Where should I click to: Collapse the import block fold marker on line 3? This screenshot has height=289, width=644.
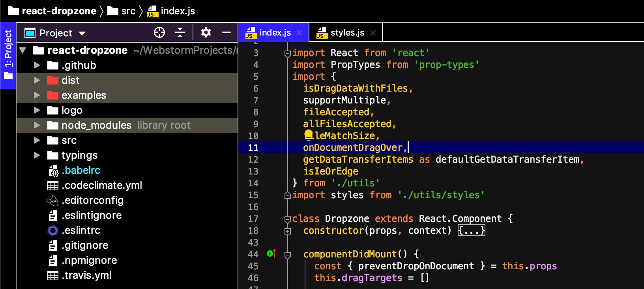click(x=288, y=54)
